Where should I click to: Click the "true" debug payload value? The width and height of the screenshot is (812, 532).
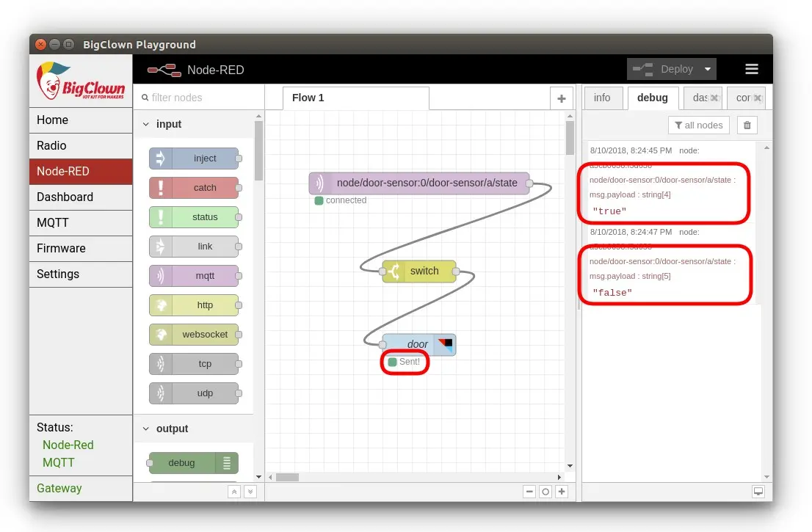[609, 211]
